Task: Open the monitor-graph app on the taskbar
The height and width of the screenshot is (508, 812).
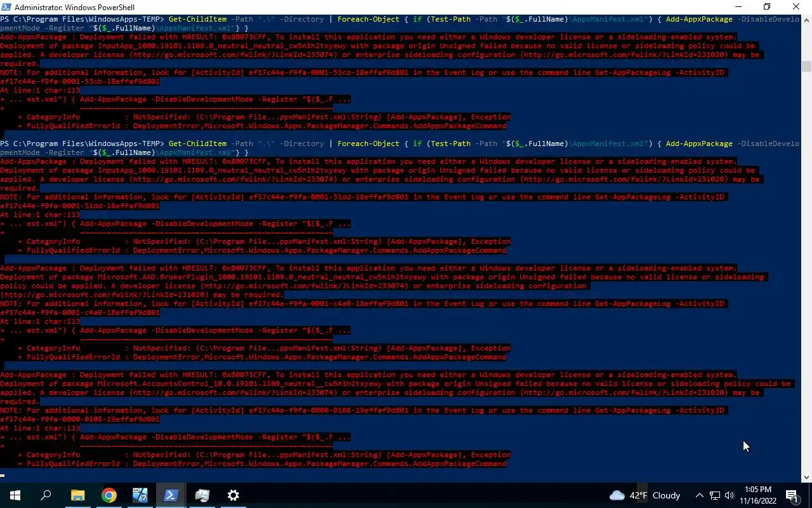Action: [x=202, y=495]
